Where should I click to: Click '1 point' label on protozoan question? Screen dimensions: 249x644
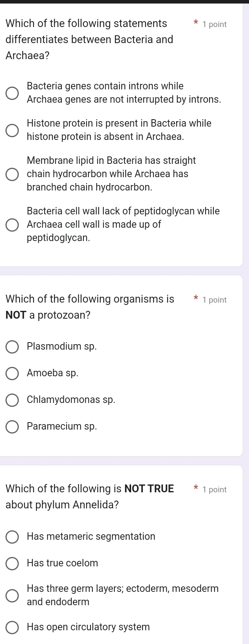215,300
